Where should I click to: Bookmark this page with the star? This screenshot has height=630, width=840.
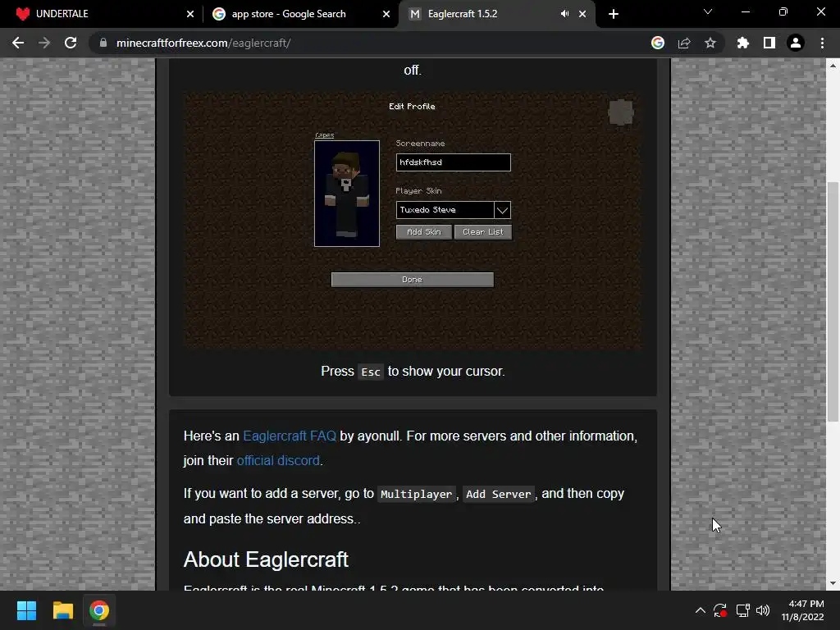[x=710, y=43]
